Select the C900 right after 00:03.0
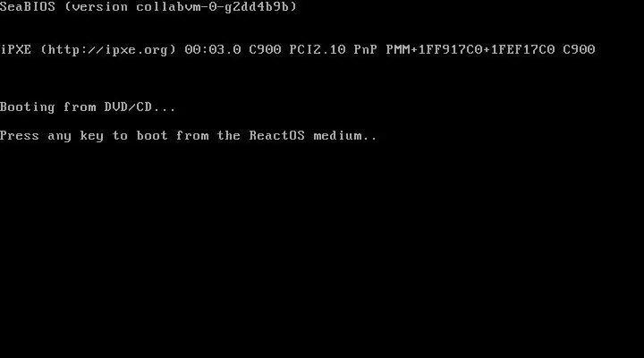The width and height of the screenshot is (644, 358). 265,49
